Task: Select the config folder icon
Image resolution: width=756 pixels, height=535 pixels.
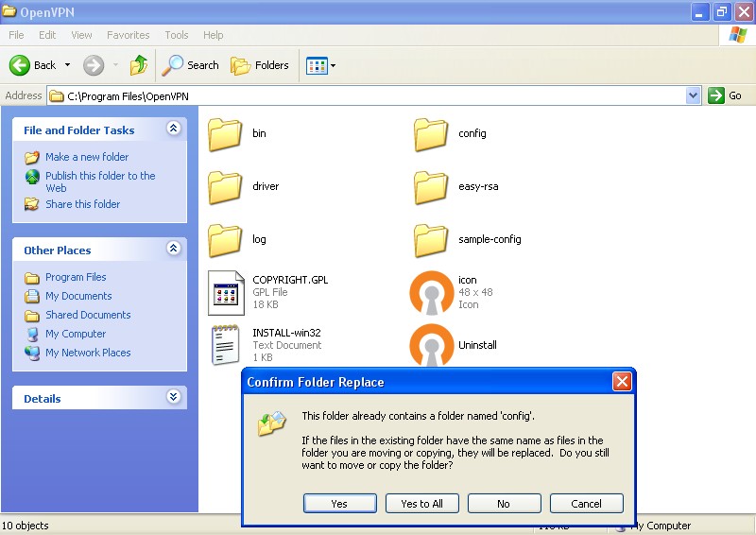Action: point(431,134)
